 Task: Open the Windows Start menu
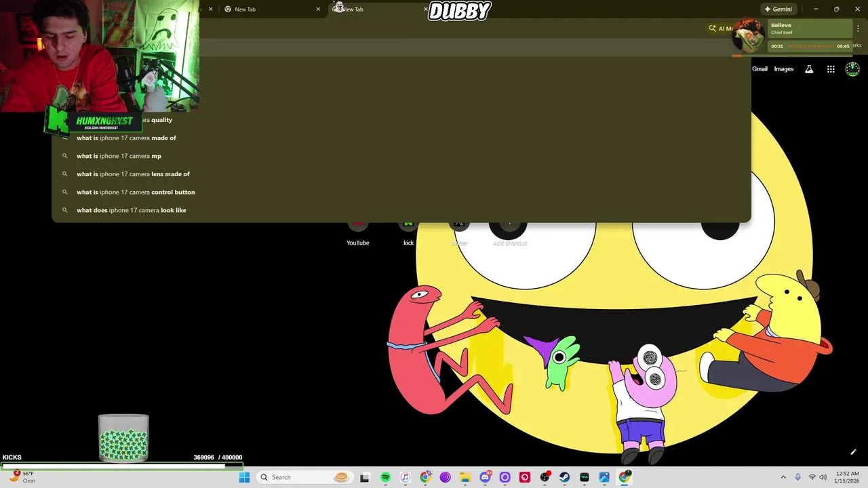point(245,477)
